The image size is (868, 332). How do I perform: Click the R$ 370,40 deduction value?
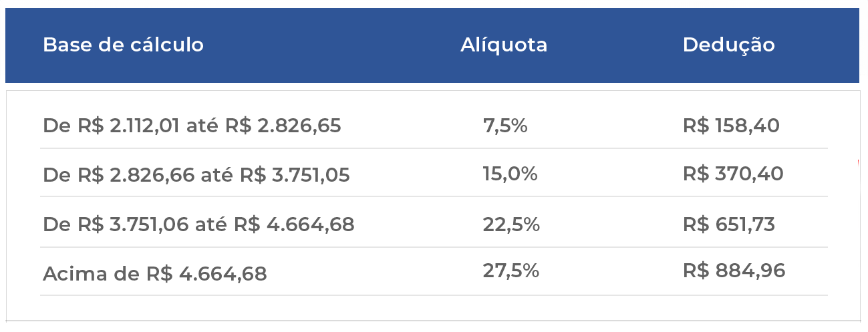pos(733,174)
